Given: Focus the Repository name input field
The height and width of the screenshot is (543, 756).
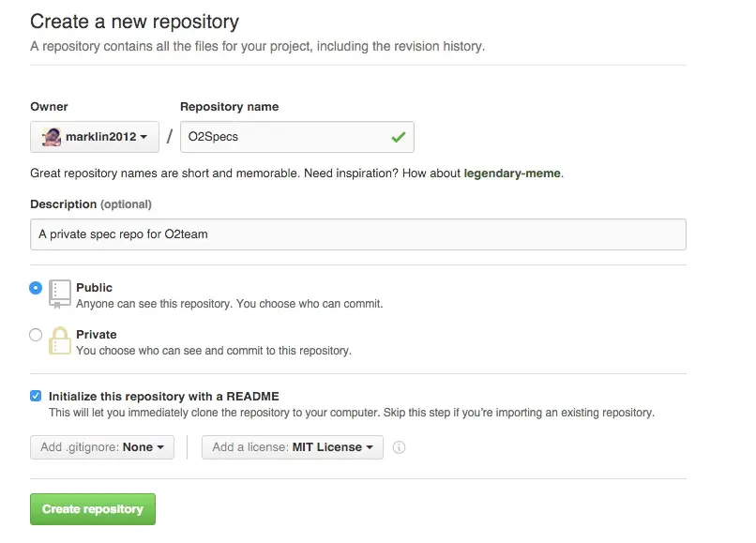Looking at the screenshot, I should (x=297, y=137).
